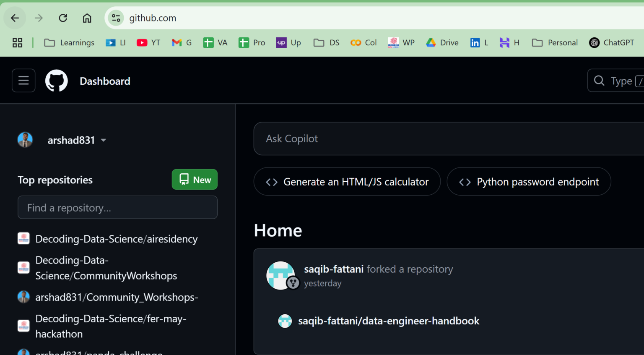Screen dimensions: 644x355
Task: Click the Ask Copilot input field
Action: pos(377,138)
